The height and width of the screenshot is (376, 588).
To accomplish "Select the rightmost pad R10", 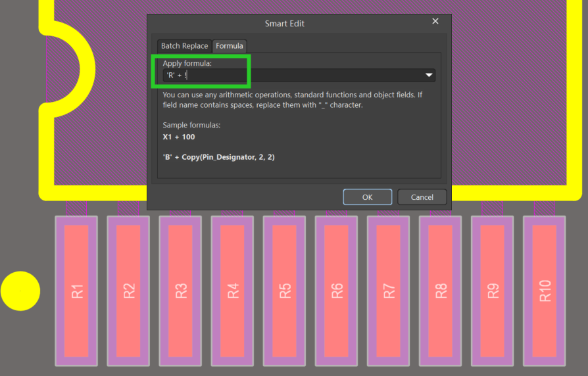I will coord(545,291).
